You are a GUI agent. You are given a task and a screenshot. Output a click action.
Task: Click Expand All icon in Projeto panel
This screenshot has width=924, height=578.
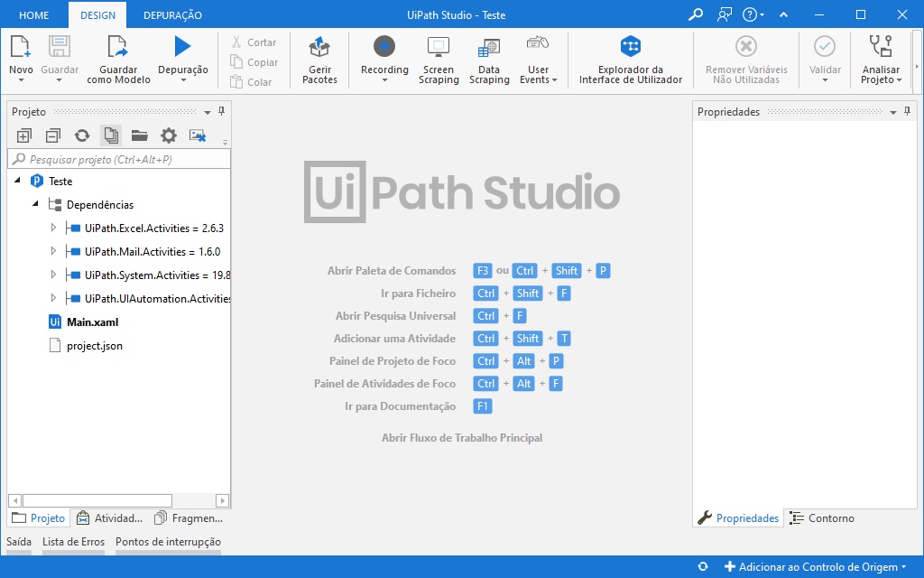tap(23, 135)
